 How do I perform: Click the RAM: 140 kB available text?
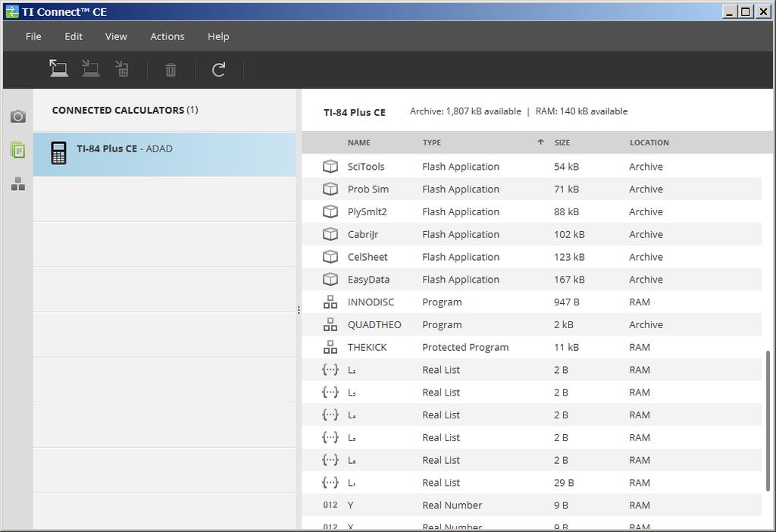point(581,111)
